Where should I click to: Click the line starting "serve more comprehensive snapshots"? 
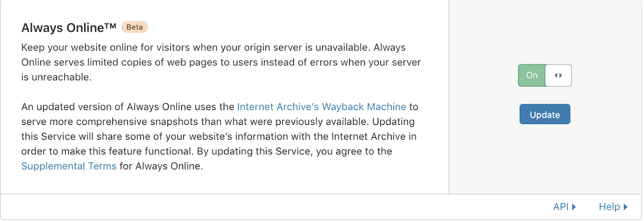coord(218,122)
